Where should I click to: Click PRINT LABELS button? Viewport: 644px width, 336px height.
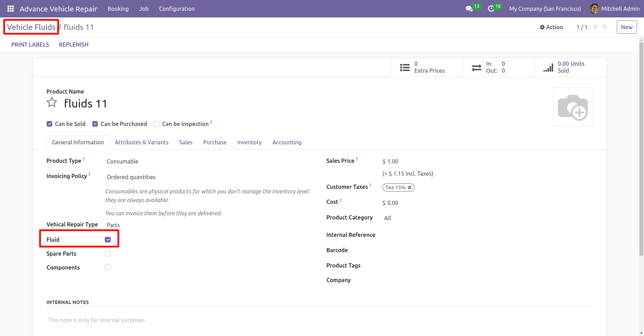coord(30,45)
